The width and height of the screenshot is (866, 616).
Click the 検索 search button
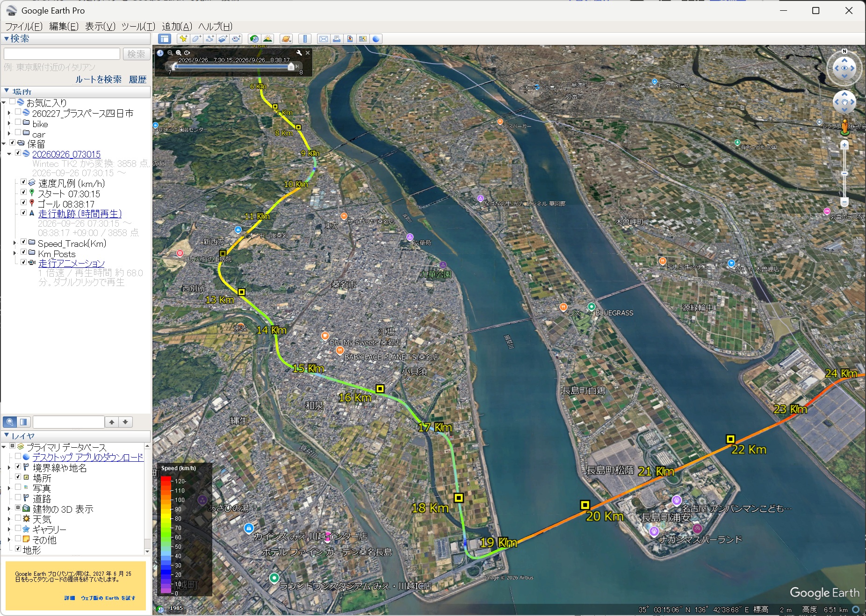click(136, 54)
